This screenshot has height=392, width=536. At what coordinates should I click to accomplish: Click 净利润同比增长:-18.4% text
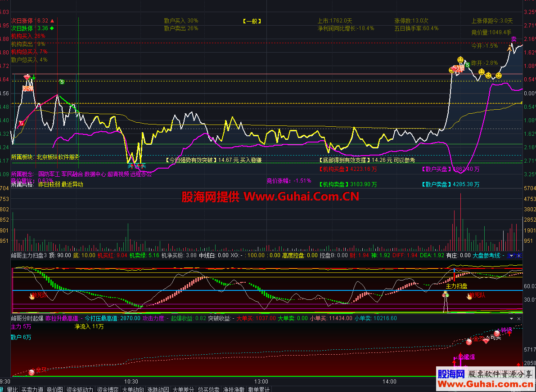click(346, 28)
